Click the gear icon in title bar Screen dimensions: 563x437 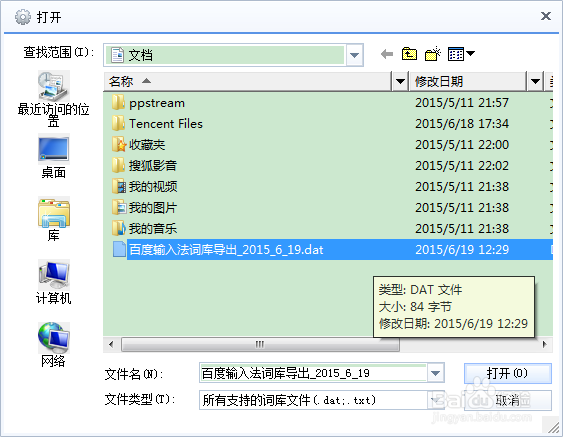tap(23, 17)
